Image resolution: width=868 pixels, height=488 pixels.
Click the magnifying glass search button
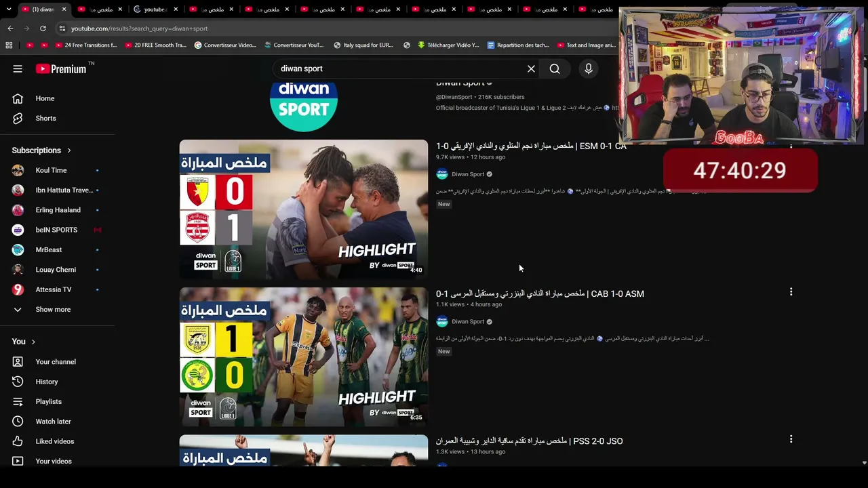click(x=555, y=68)
